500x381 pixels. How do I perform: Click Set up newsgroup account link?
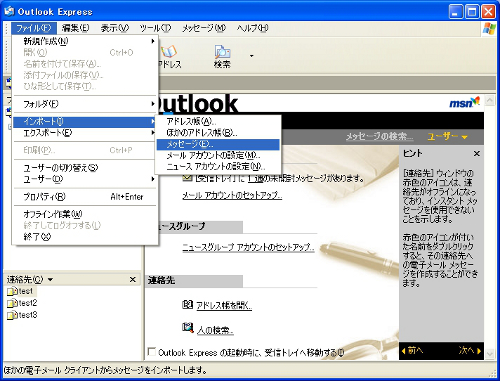click(x=248, y=247)
